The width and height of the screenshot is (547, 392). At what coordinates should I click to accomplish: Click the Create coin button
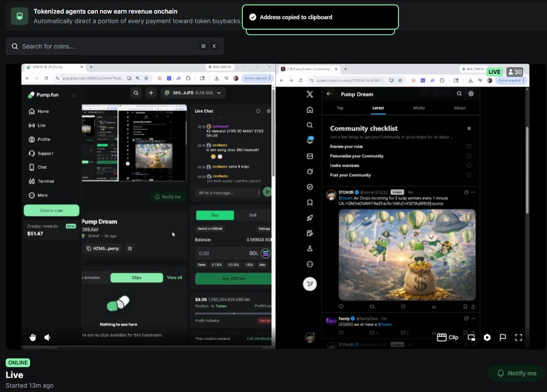[52, 211]
